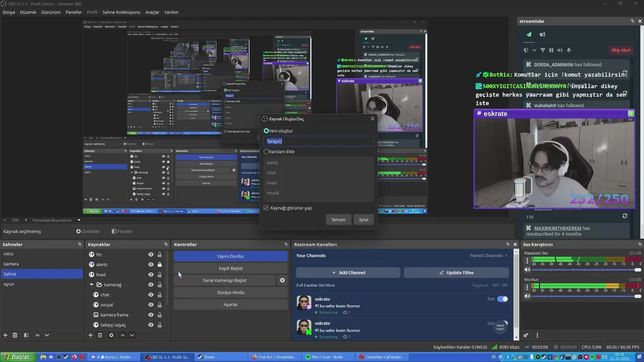The height and width of the screenshot is (362, 644).
Task: Hide the kamerag group
Action: (150, 285)
